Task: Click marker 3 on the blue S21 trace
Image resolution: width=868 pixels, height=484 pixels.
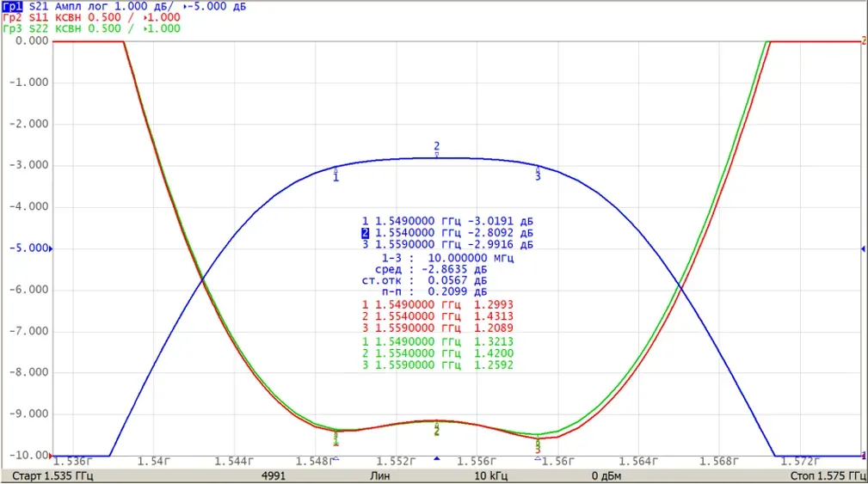Action: 538,173
